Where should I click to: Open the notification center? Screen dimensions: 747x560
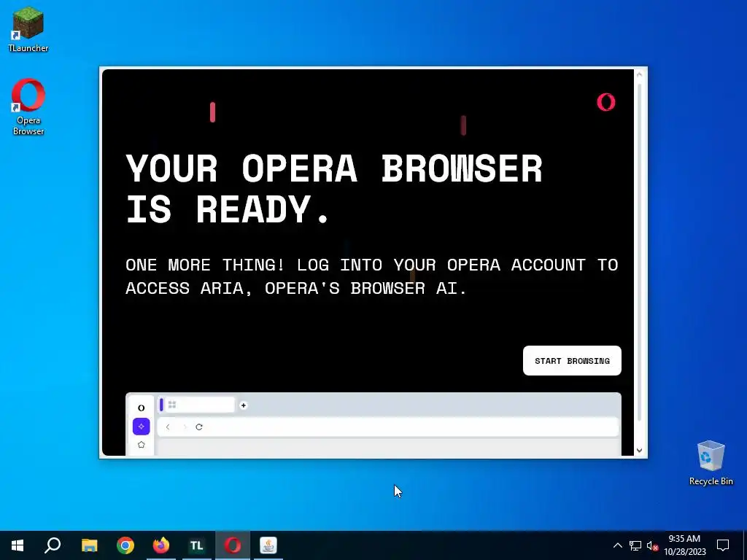pos(723,545)
